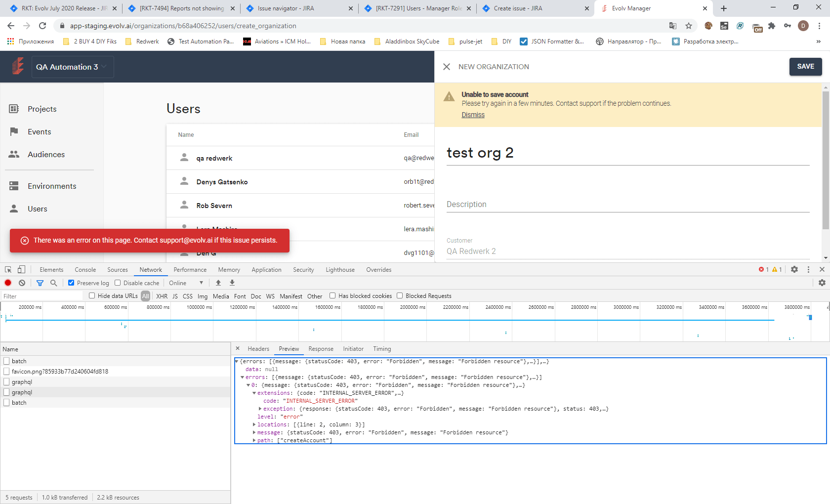Stop recording the network log
The image size is (830, 504).
[x=8, y=283]
